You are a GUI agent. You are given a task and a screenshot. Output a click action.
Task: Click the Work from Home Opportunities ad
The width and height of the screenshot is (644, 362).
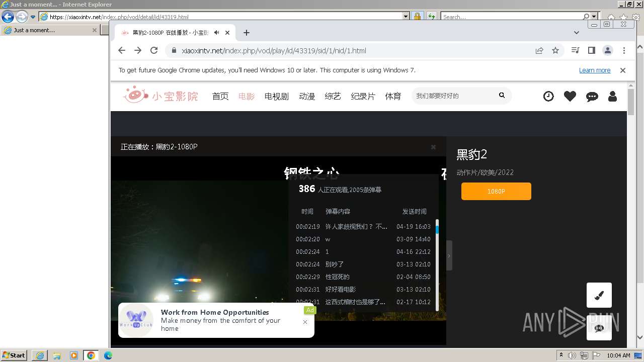(216, 320)
